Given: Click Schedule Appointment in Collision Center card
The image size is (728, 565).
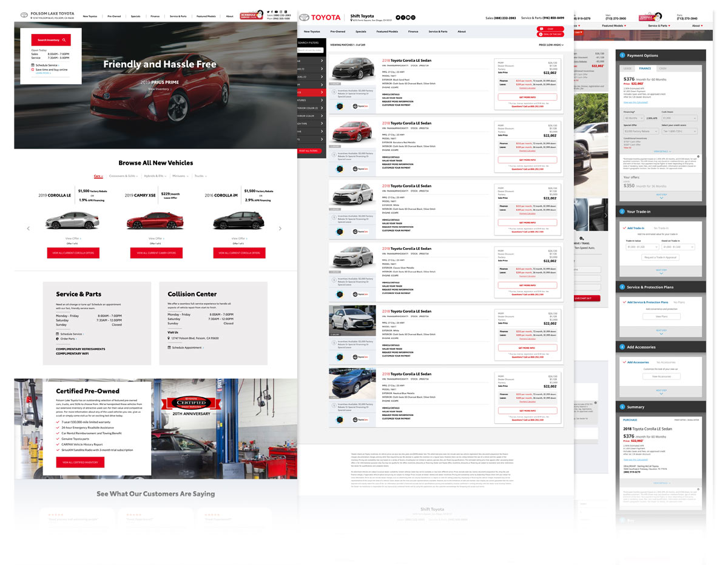Looking at the screenshot, I should click(x=186, y=348).
